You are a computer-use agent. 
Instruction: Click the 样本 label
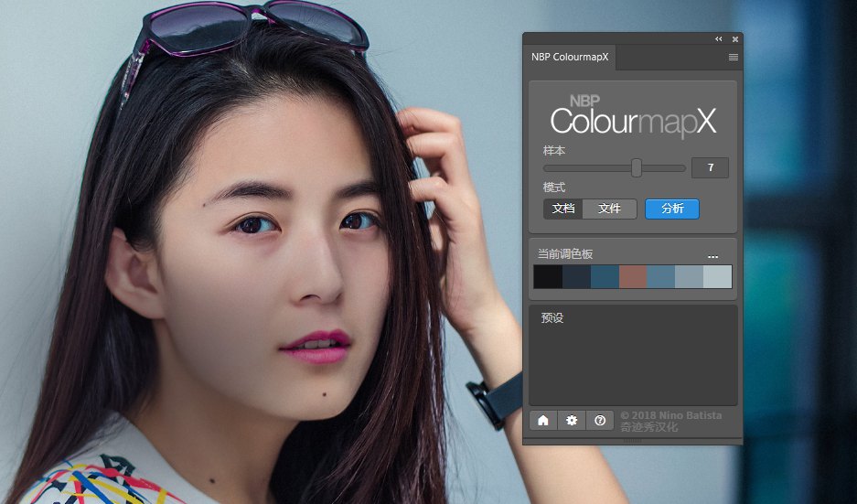[554, 150]
